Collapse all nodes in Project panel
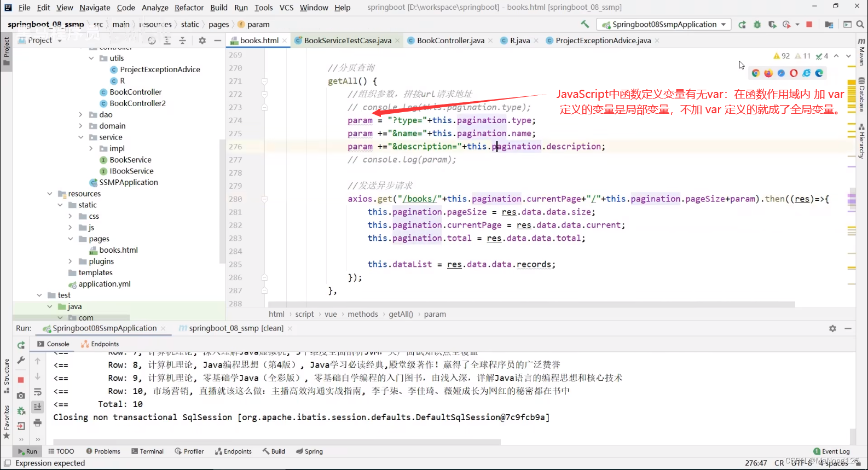Screen dimensions: 868x470 (183, 40)
